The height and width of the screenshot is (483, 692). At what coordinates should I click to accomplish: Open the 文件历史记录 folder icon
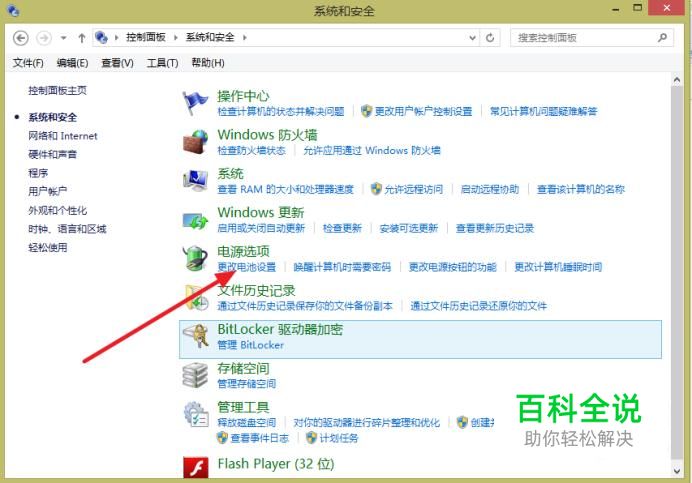tap(196, 298)
